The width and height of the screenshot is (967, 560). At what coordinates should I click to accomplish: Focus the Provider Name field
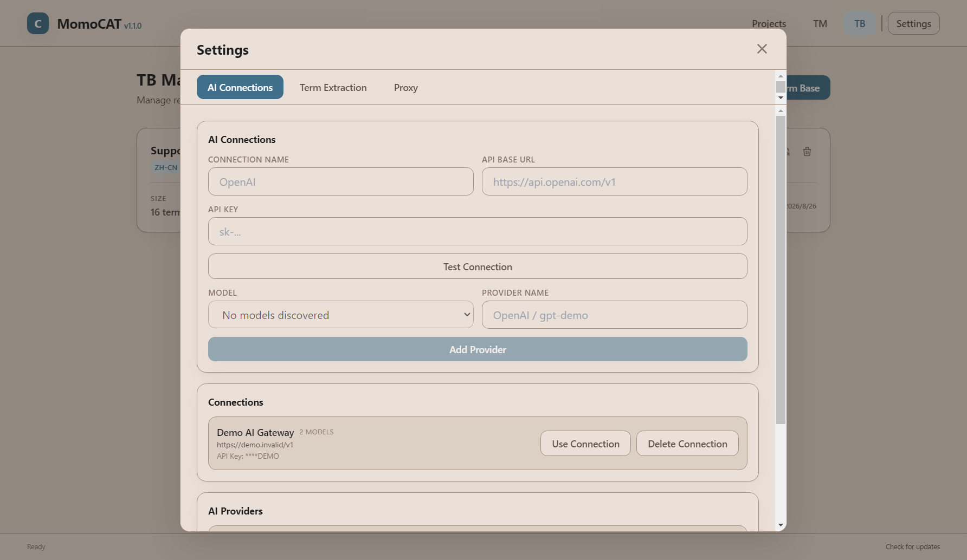coord(615,315)
